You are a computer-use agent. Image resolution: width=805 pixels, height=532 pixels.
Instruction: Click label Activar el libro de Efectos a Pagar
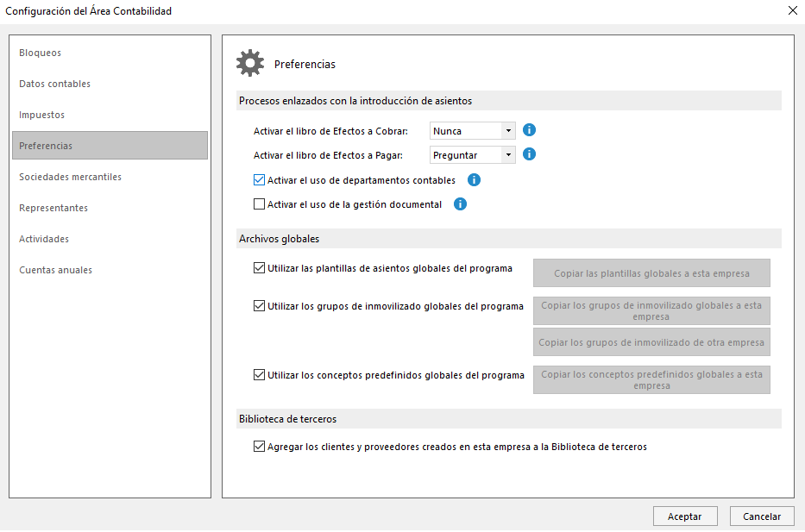tap(328, 155)
